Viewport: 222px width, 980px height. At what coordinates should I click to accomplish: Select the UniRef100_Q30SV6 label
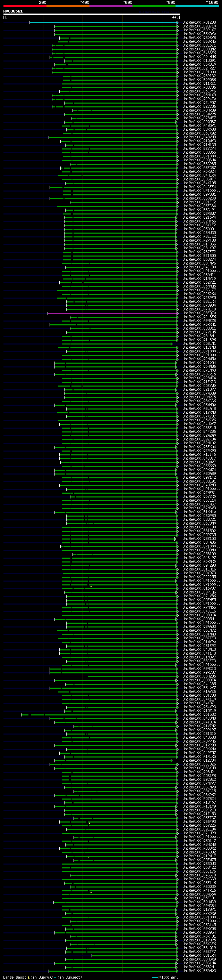199,38
